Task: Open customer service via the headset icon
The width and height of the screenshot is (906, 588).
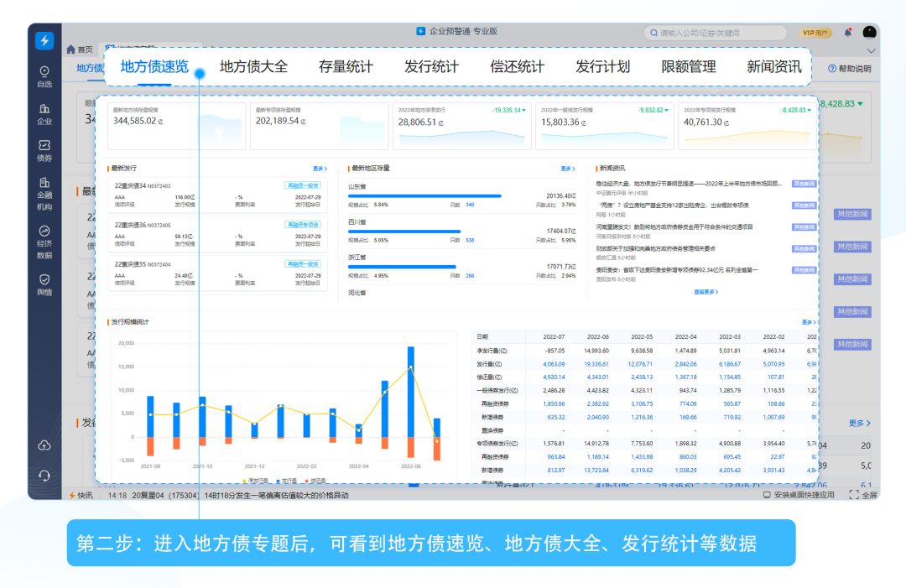Action: 44,475
